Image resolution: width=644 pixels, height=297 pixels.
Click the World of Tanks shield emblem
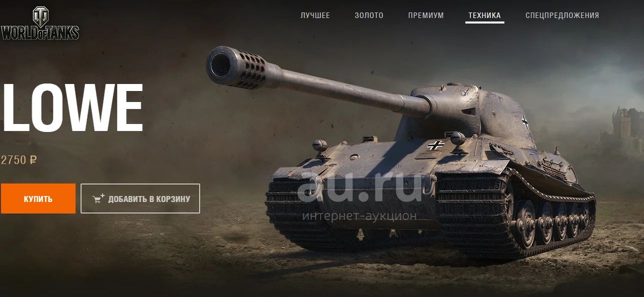click(x=40, y=17)
